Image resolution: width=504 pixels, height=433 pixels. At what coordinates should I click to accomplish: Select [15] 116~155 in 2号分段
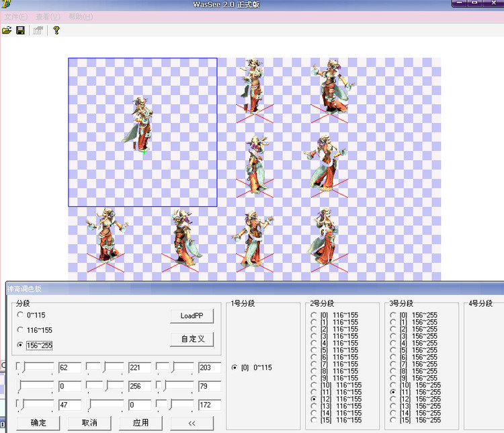[314, 420]
